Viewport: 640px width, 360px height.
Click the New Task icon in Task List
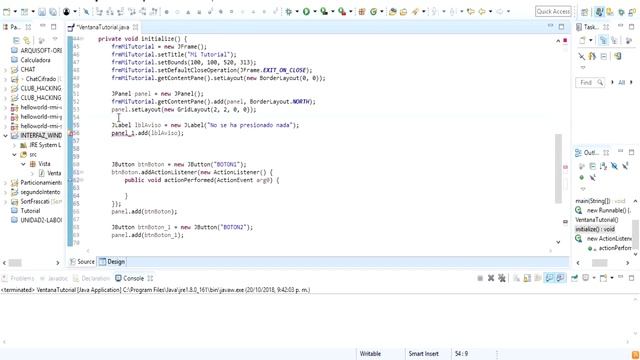tap(582, 40)
